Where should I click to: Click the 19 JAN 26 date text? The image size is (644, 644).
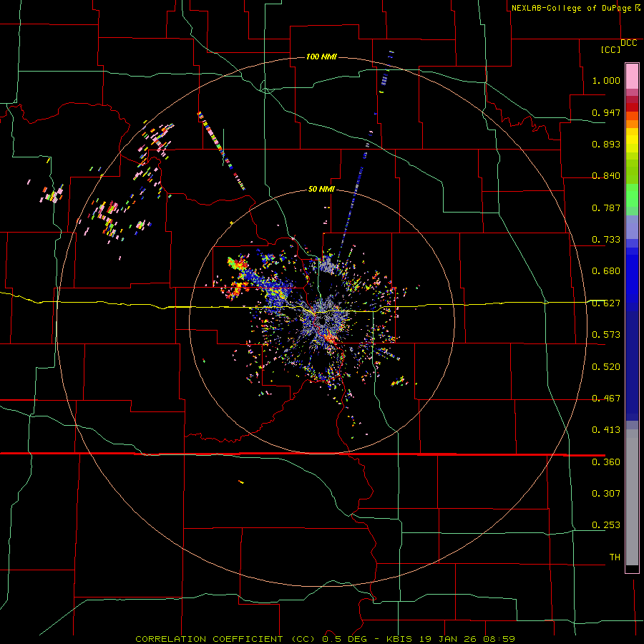[447, 639]
